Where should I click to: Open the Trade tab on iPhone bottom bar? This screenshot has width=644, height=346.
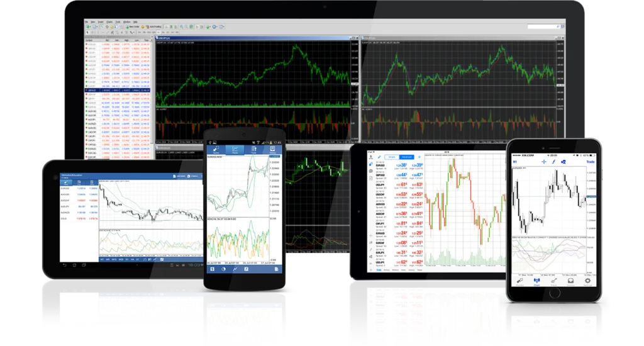coord(553,281)
